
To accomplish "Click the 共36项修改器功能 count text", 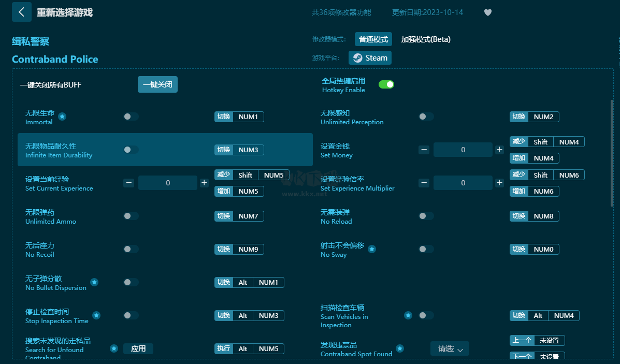I will [x=341, y=12].
